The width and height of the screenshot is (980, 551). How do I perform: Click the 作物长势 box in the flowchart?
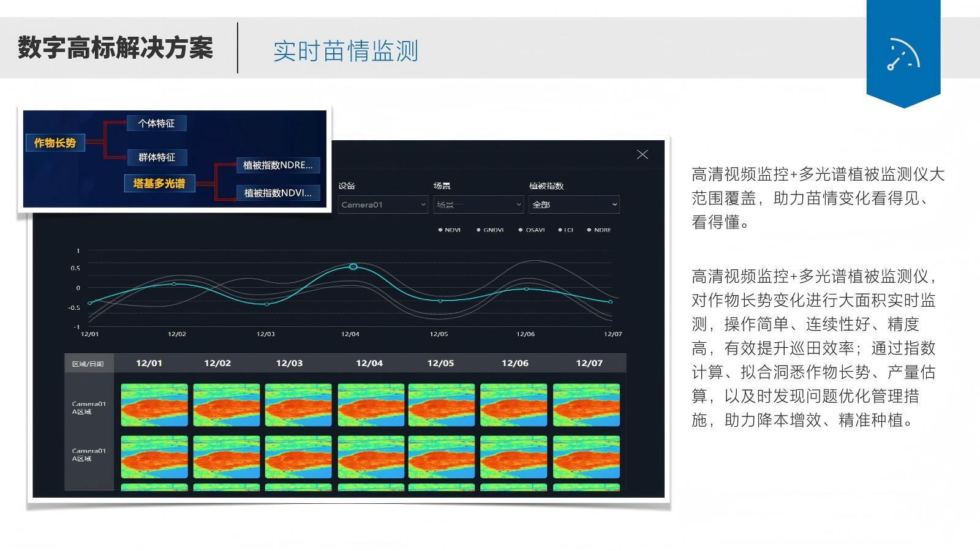coord(55,143)
